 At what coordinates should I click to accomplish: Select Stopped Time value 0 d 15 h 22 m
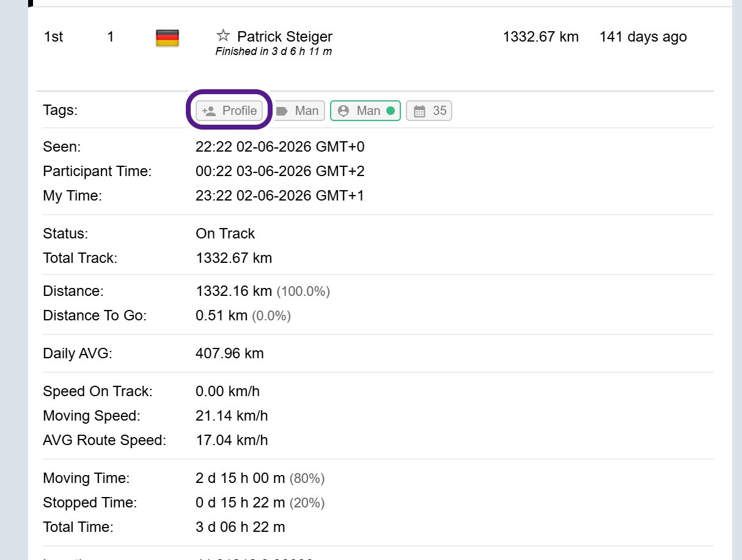click(240, 503)
